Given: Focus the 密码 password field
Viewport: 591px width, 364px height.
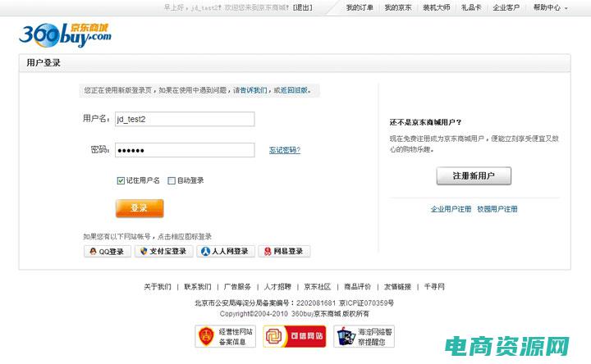Looking at the screenshot, I should tap(185, 150).
